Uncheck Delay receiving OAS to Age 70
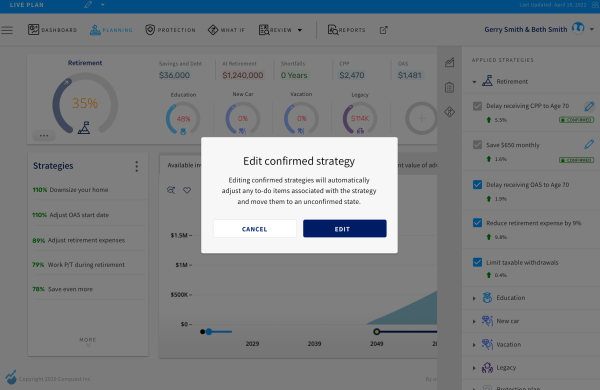Screen dimensions: 600x390 click(477, 184)
